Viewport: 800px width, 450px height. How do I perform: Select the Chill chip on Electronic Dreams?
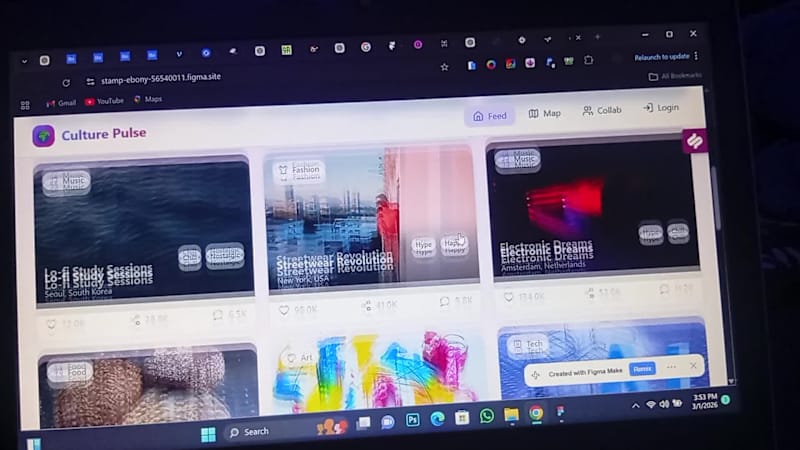coord(678,232)
